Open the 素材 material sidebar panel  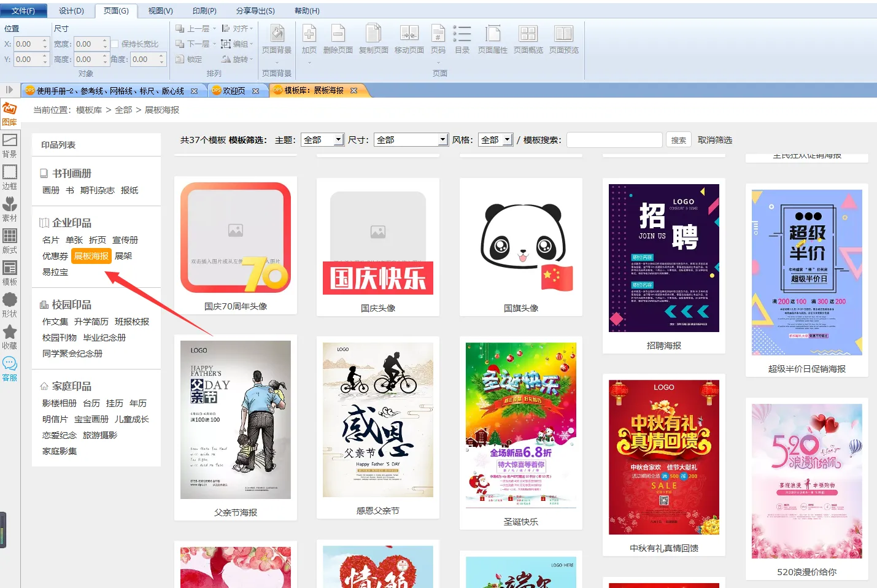tap(10, 209)
